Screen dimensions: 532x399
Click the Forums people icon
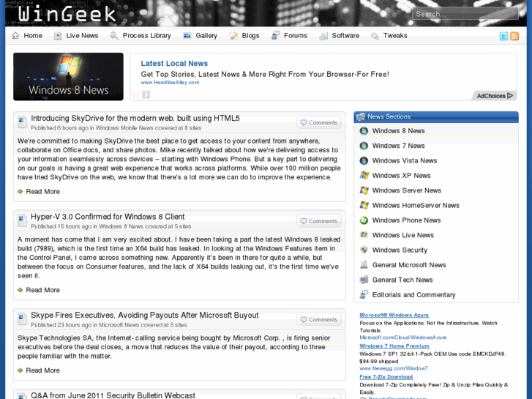pyautogui.click(x=275, y=35)
